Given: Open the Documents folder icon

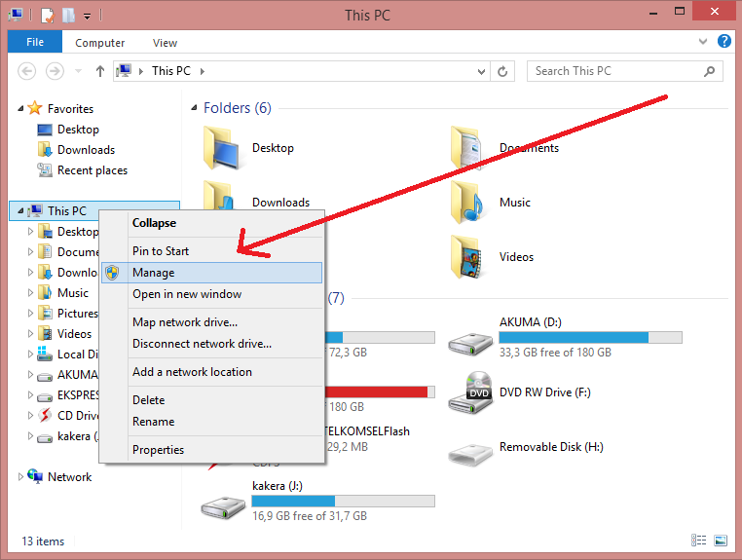Looking at the screenshot, I should 468,148.
